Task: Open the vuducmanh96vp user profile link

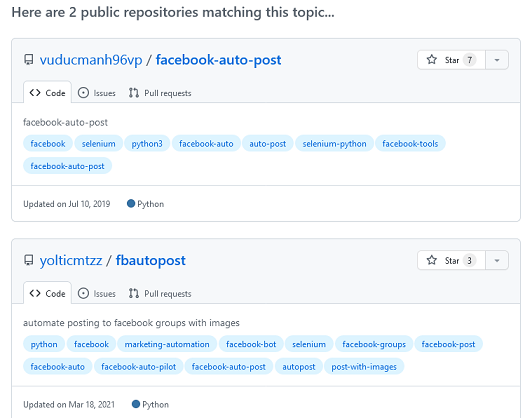Action: (x=91, y=60)
